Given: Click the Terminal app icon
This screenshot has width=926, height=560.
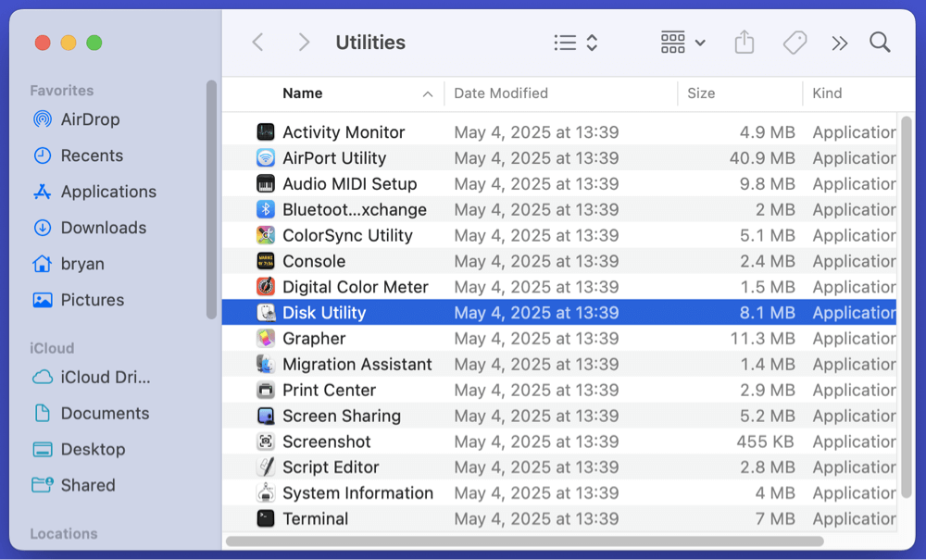Looking at the screenshot, I should pyautogui.click(x=265, y=518).
